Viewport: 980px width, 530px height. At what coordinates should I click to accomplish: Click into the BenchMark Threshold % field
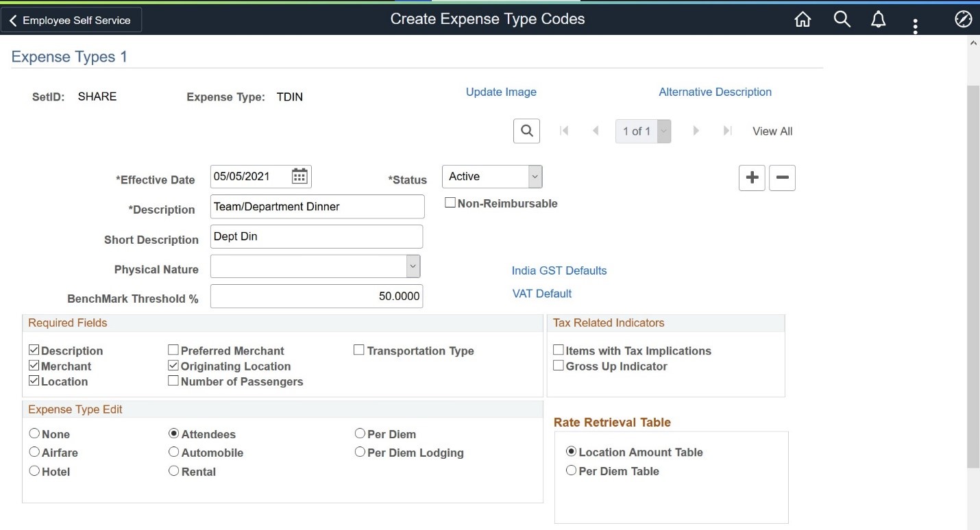pos(317,296)
